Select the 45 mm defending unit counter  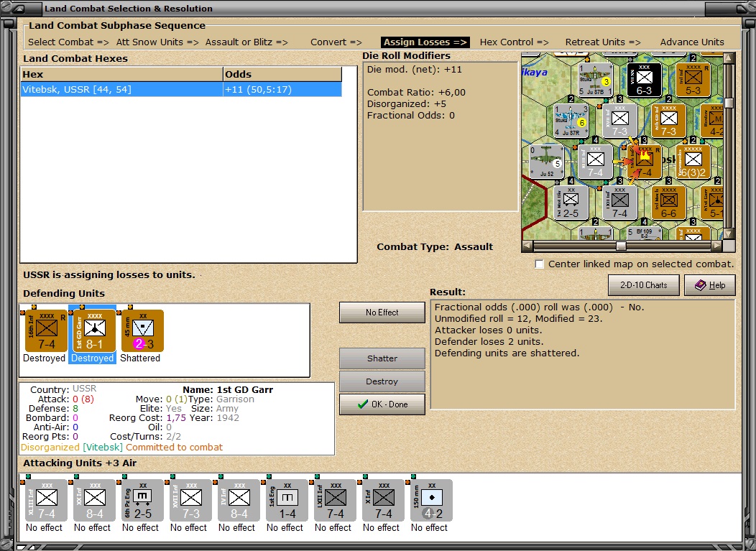[143, 330]
